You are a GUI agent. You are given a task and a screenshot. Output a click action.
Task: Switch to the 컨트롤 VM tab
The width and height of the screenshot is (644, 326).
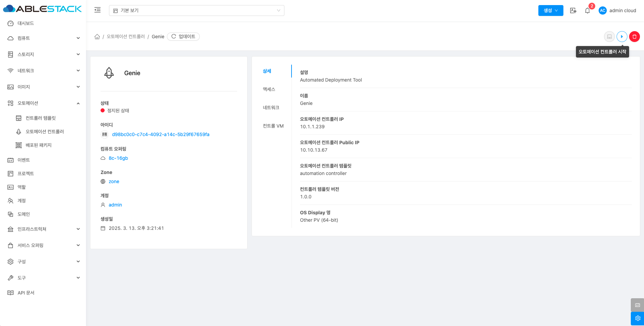point(273,126)
